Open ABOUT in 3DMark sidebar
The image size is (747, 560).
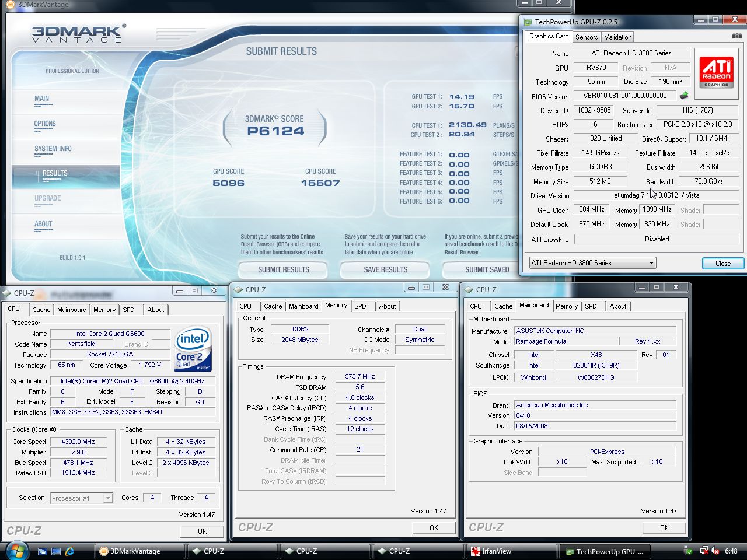pyautogui.click(x=43, y=224)
